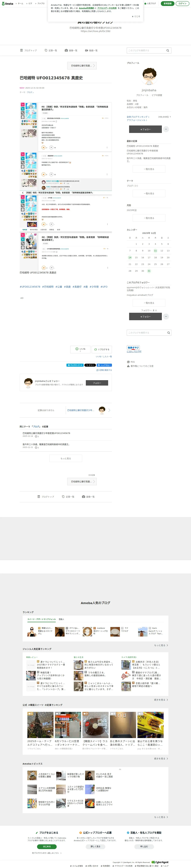Click the リブログする button

(x=102, y=349)
